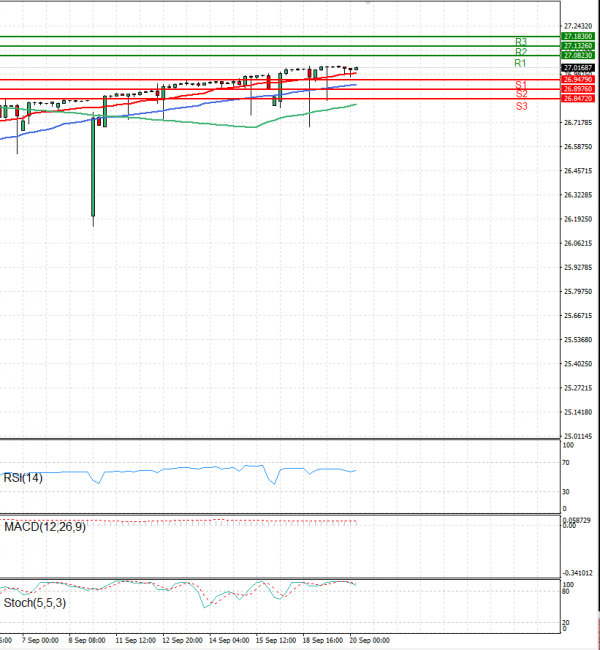The height and width of the screenshot is (650, 600).
Task: Select the 26.94790 red price tag
Action: 579,79
